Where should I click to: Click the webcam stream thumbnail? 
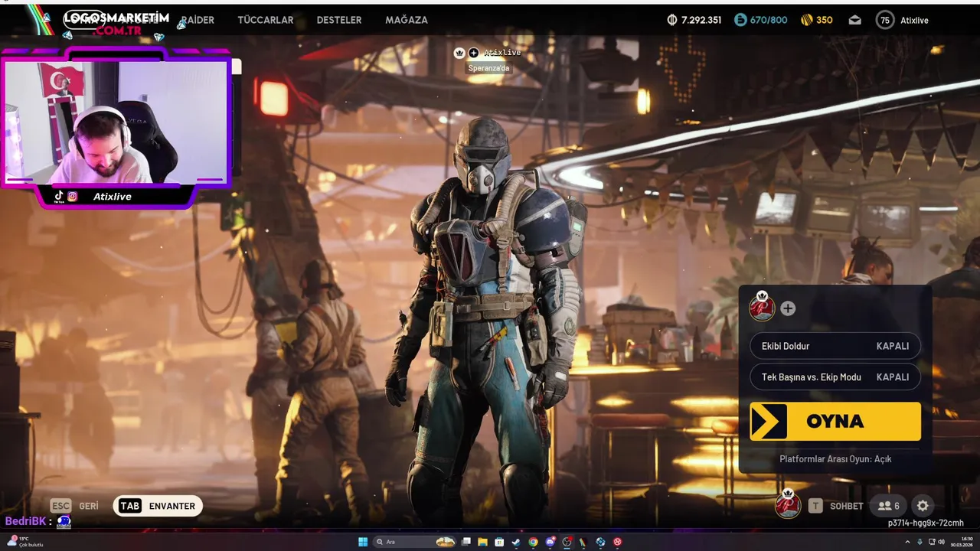pyautogui.click(x=117, y=122)
